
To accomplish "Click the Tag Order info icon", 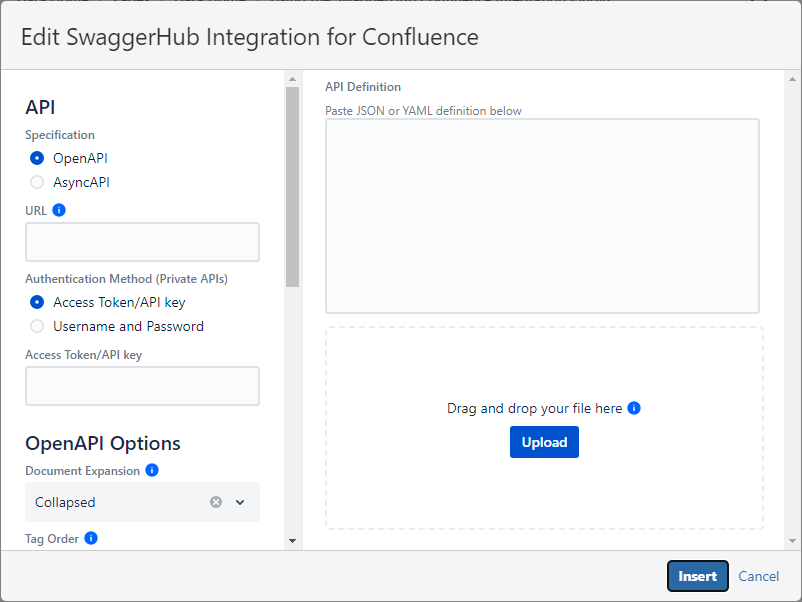I will (x=91, y=538).
